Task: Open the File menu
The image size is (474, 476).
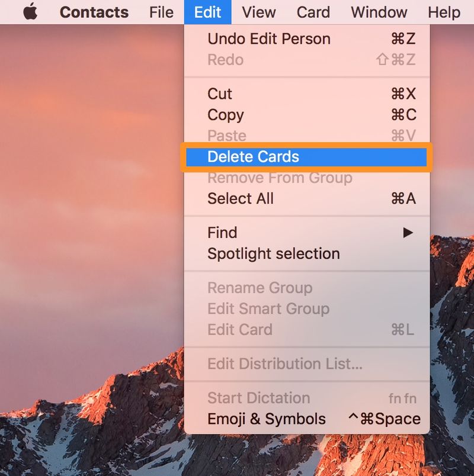Action: click(x=161, y=12)
